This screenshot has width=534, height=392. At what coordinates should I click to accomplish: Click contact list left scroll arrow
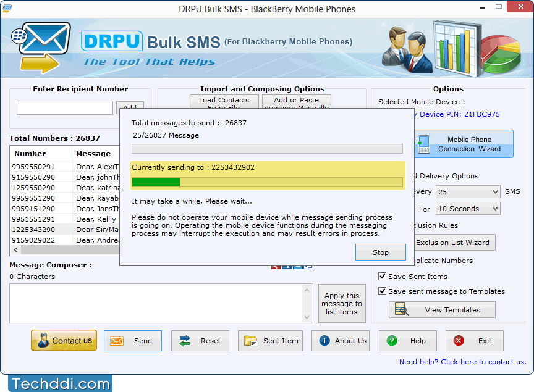tap(15, 250)
